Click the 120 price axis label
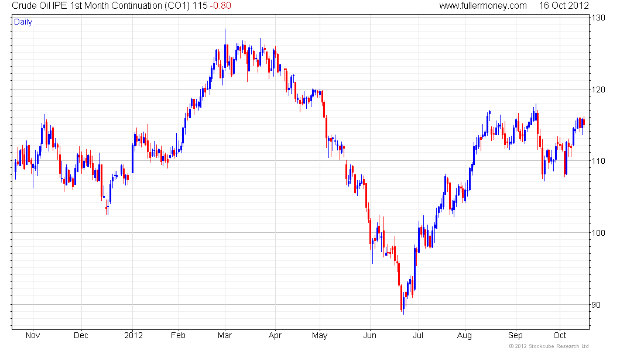 pyautogui.click(x=598, y=90)
